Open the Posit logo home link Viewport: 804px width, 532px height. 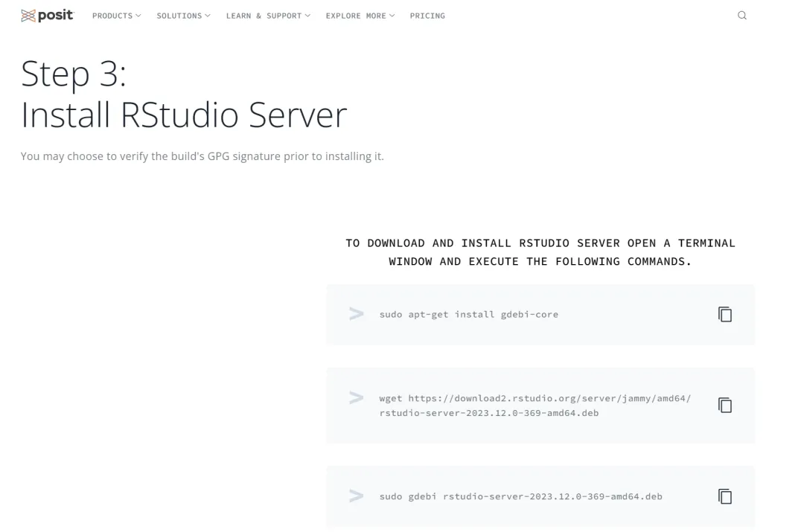[47, 16]
